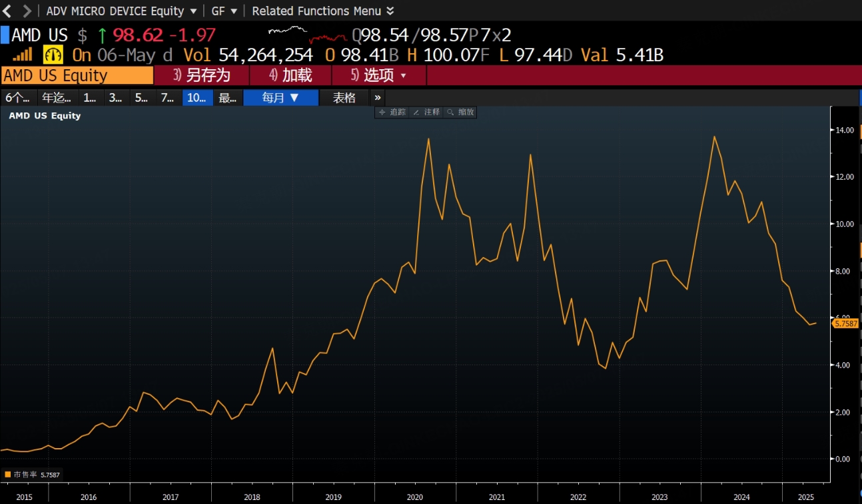Open the 每月 monthly frequency dropdown
This screenshot has height=504, width=862.
point(280,98)
